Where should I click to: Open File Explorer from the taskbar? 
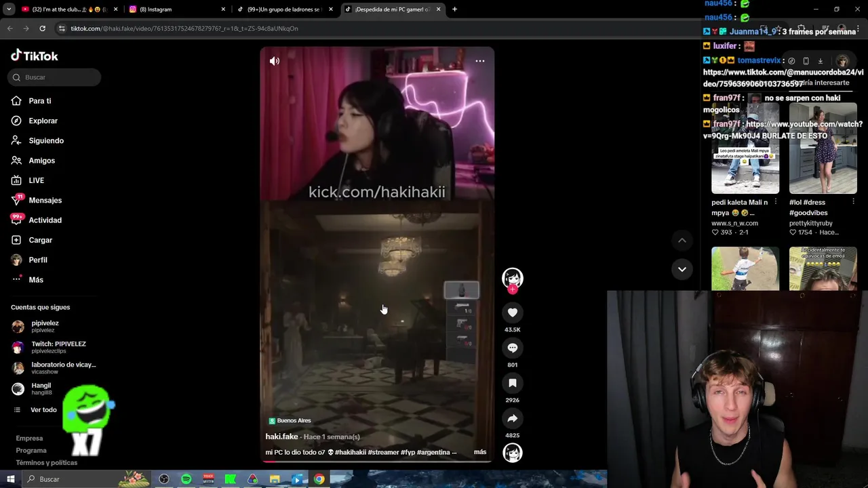coord(275,479)
